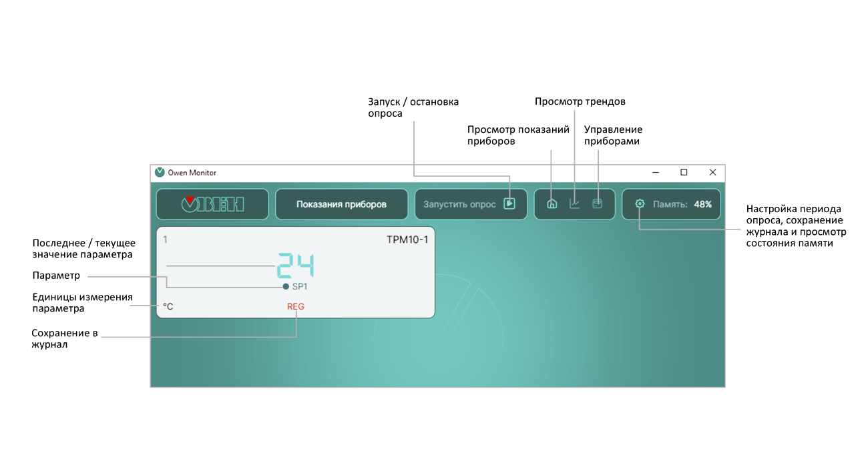The height and width of the screenshot is (467, 868).
Task: Open device management via the device icon
Action: click(597, 203)
